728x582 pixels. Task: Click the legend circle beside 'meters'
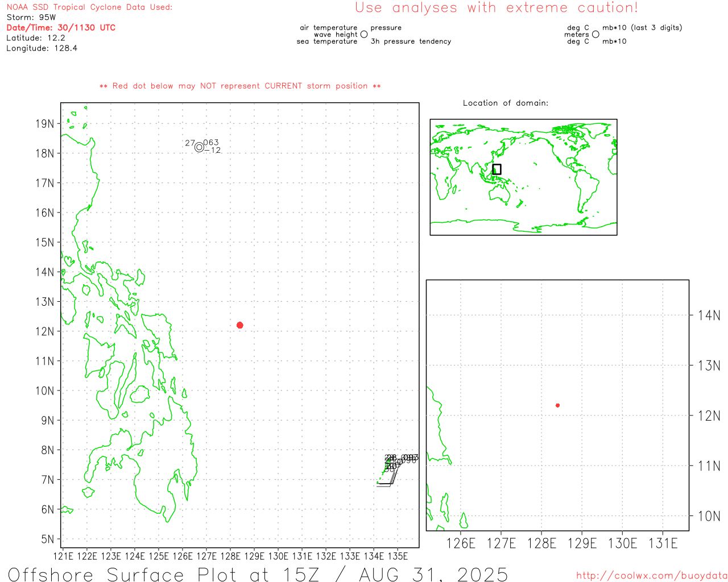(x=595, y=35)
